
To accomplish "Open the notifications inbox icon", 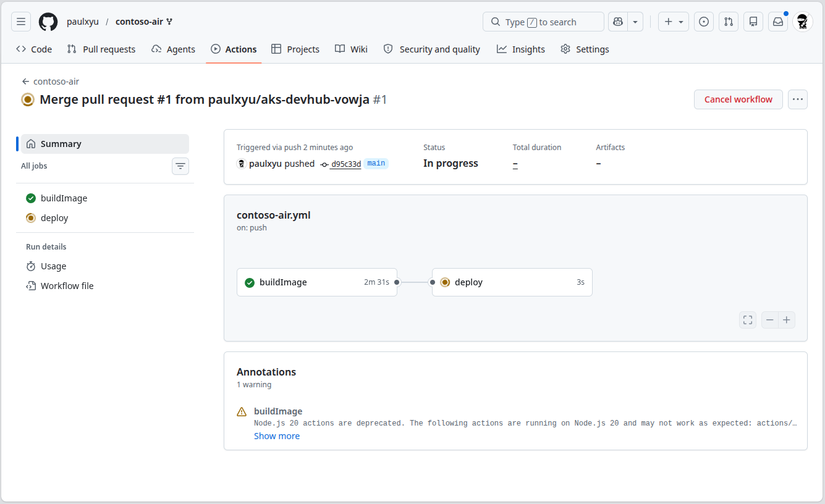I will 778,22.
